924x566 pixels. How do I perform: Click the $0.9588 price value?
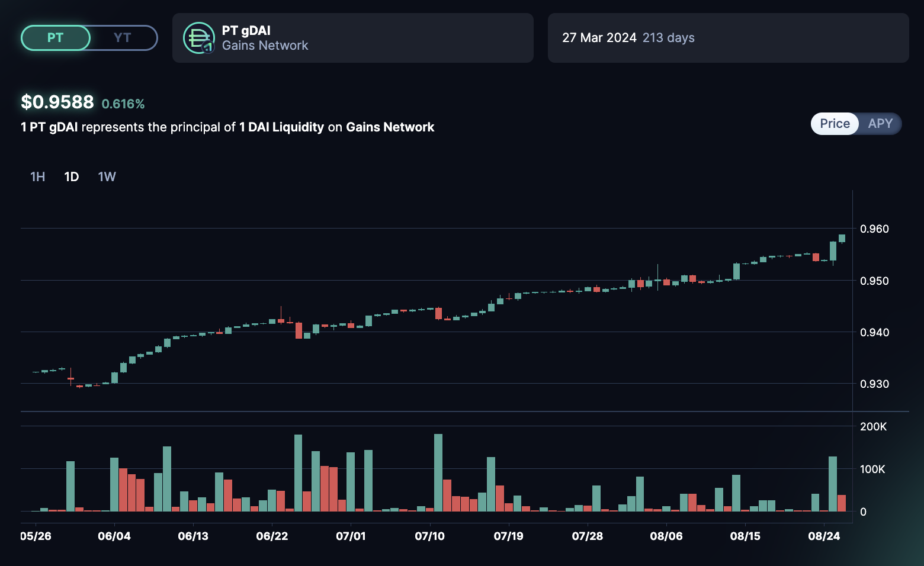(x=57, y=102)
